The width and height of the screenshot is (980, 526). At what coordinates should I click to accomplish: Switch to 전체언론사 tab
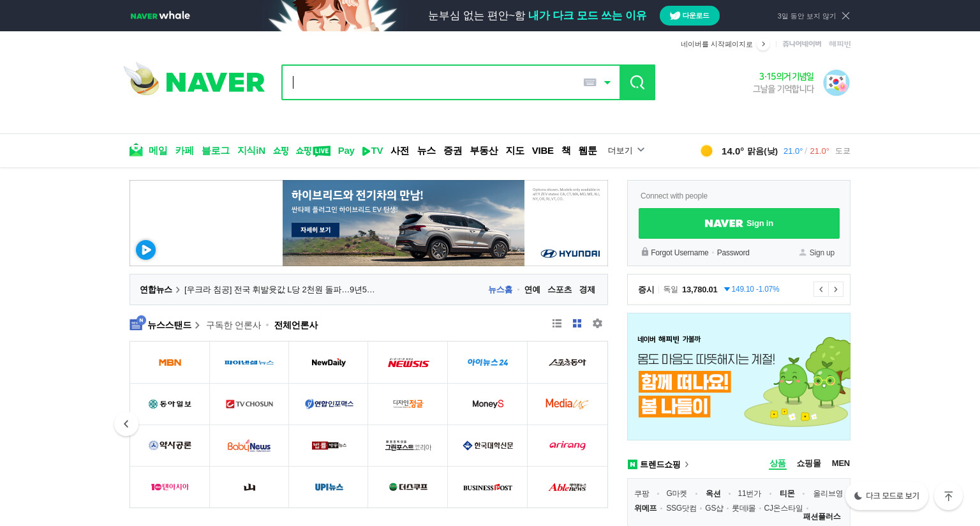[296, 325]
